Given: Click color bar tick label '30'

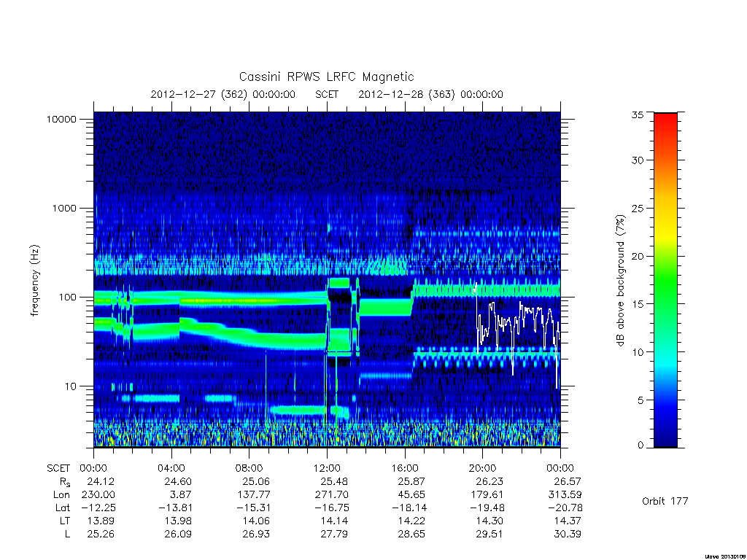Looking at the screenshot, I should click(637, 160).
